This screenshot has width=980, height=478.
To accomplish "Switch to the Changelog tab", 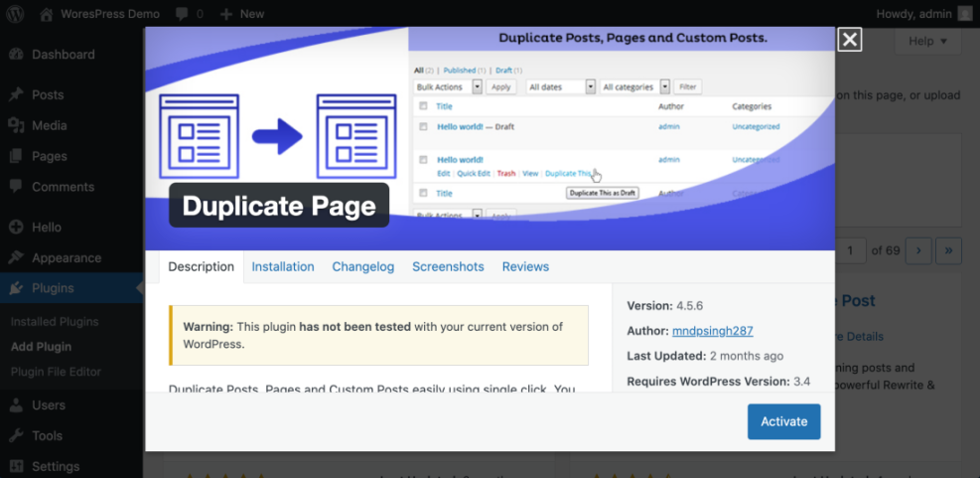I will click(x=363, y=266).
